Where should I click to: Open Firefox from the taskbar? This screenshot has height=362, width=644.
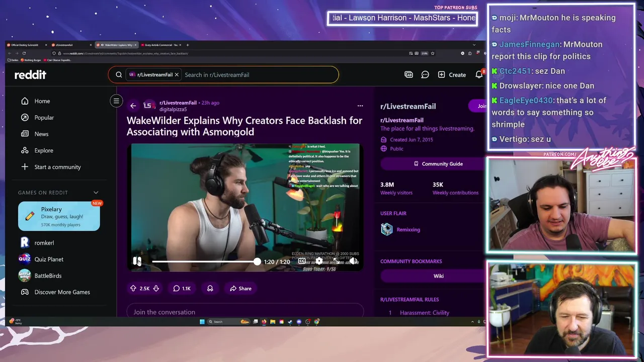(264, 322)
